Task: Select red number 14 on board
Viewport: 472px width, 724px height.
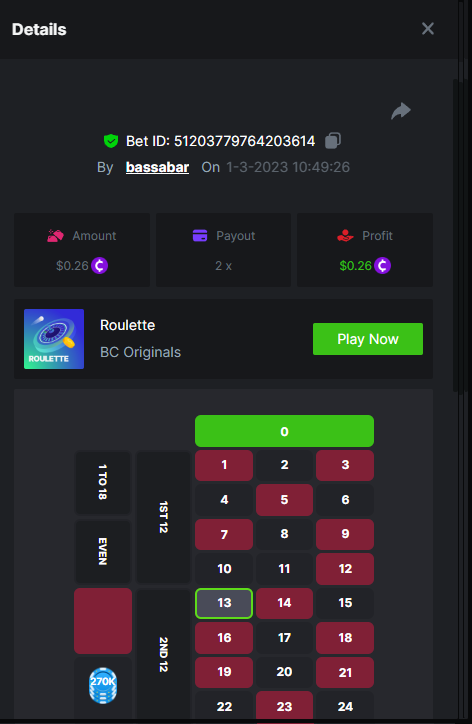Action: [x=284, y=603]
